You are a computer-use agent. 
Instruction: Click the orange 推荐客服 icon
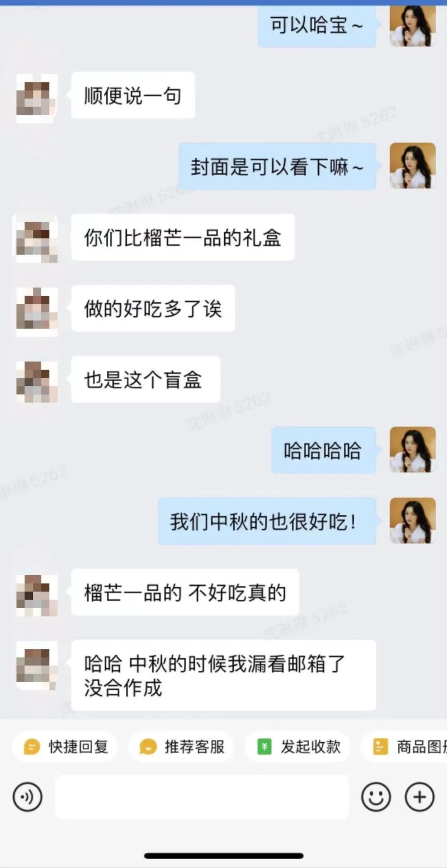pos(148,747)
